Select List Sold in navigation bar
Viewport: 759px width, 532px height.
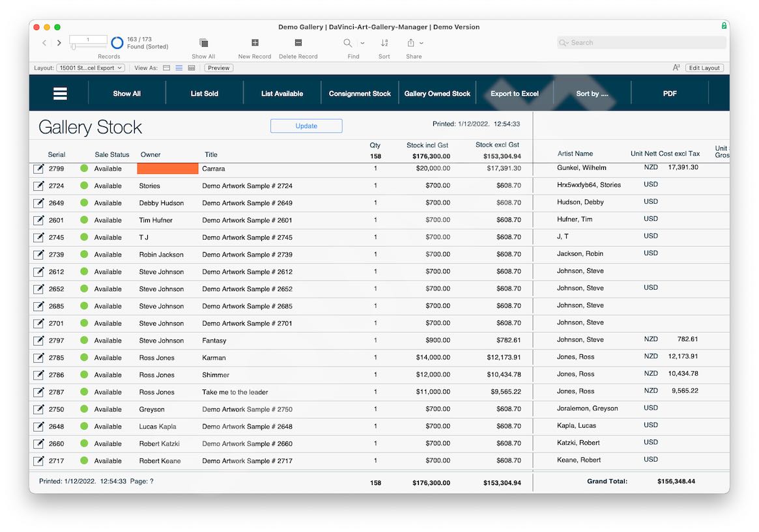coord(204,94)
